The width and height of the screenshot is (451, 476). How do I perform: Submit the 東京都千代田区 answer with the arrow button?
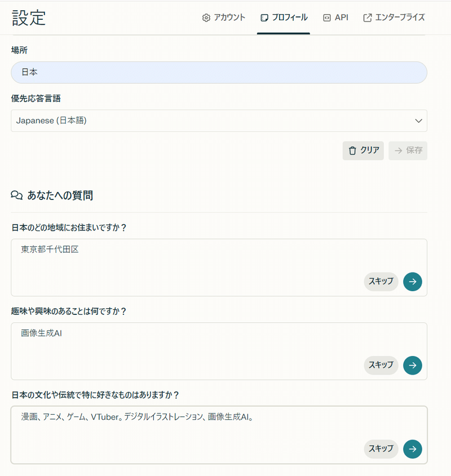click(413, 282)
